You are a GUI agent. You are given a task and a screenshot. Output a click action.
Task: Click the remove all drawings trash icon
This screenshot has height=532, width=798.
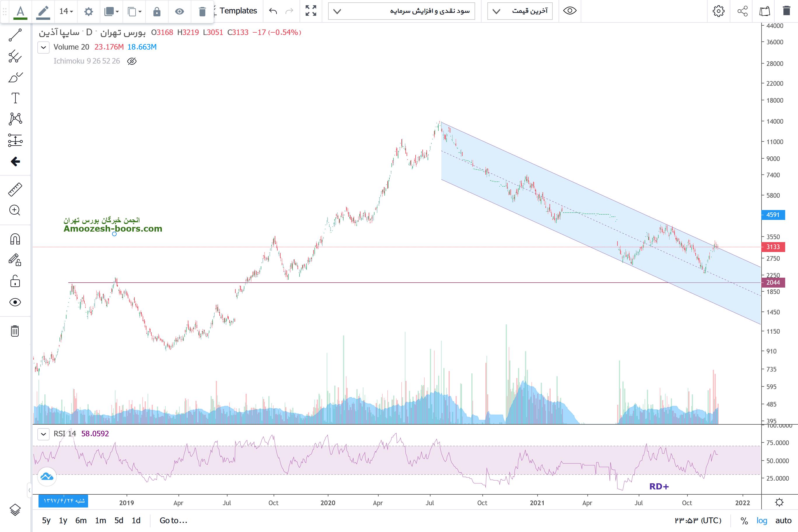pyautogui.click(x=15, y=331)
